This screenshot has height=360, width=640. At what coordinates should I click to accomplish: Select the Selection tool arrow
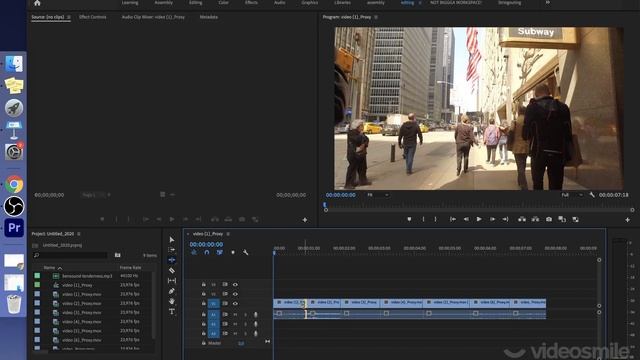[x=172, y=240]
